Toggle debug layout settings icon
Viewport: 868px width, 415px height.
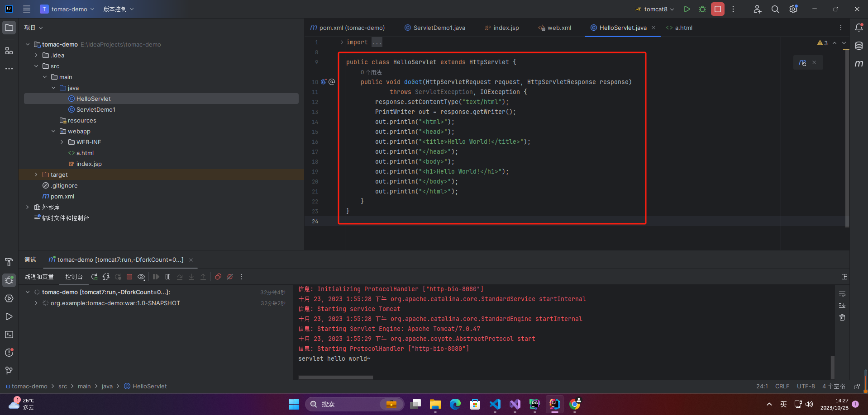(844, 277)
